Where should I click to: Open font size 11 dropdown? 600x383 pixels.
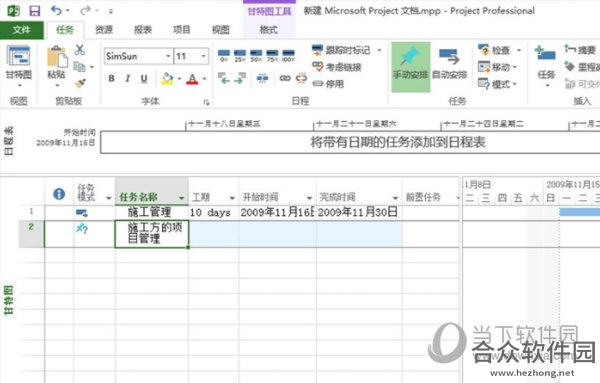click(x=204, y=56)
